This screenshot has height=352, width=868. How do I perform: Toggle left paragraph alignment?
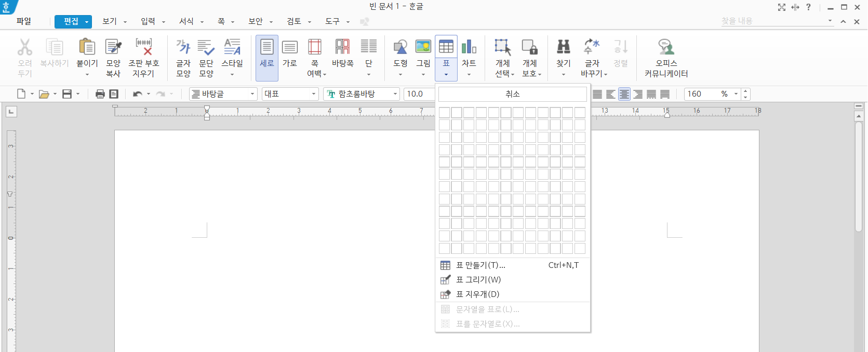pyautogui.click(x=611, y=94)
